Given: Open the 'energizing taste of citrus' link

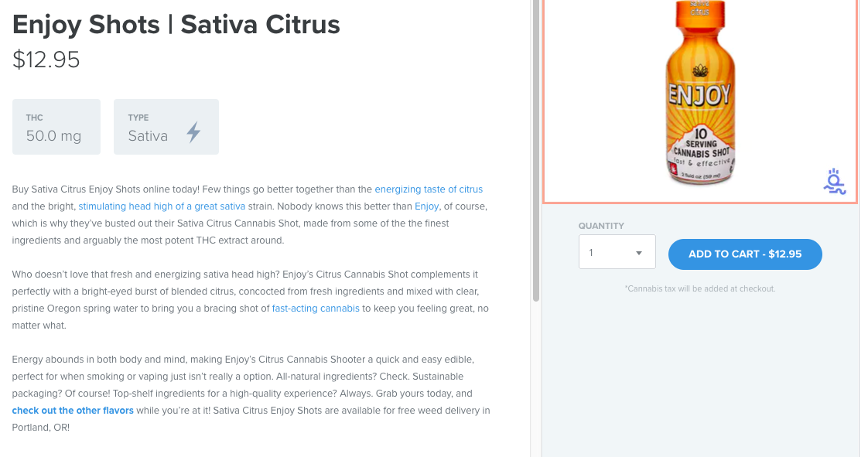Looking at the screenshot, I should coord(429,189).
